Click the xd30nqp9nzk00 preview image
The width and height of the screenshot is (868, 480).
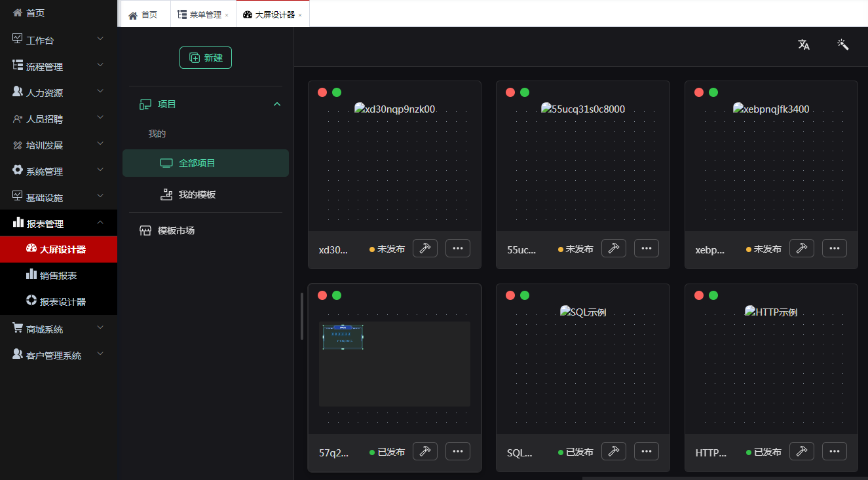[x=394, y=109]
